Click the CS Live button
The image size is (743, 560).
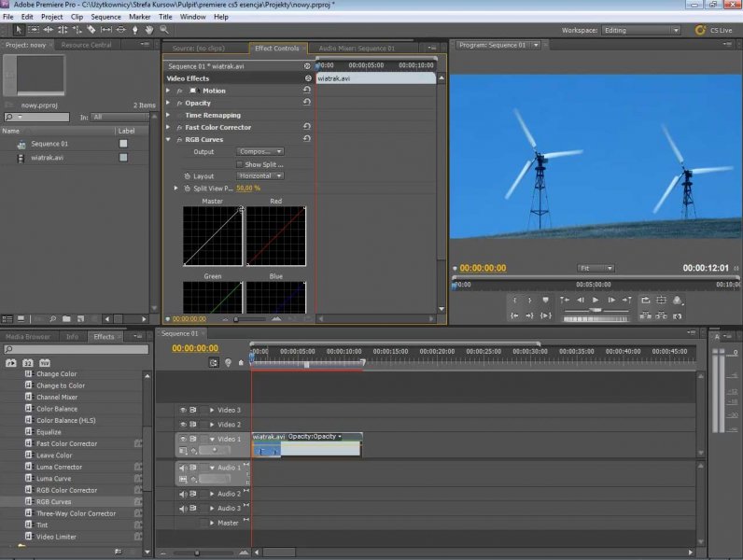(713, 30)
